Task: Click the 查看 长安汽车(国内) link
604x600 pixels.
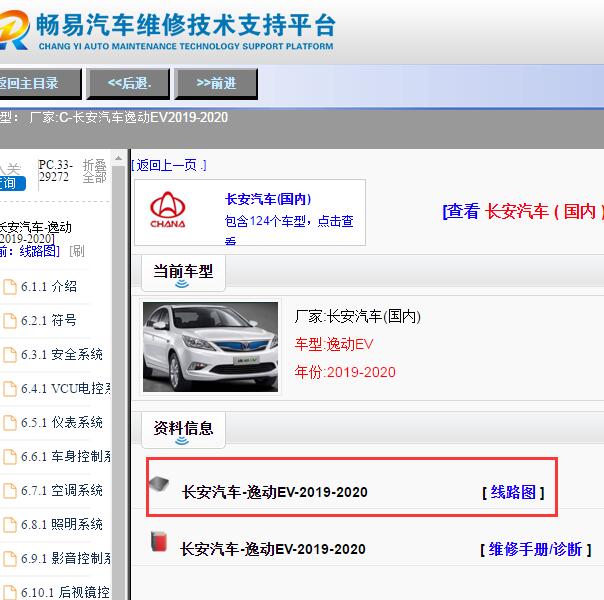Action: click(523, 211)
